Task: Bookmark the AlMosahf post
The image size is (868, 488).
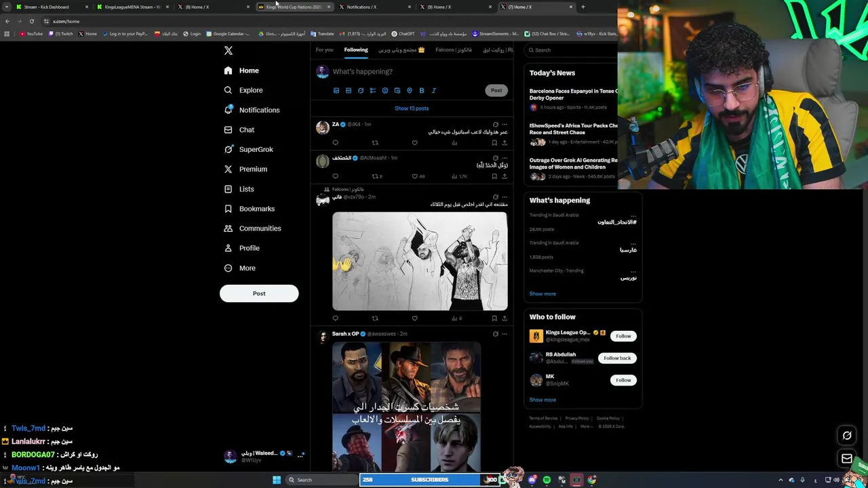Action: pyautogui.click(x=494, y=176)
